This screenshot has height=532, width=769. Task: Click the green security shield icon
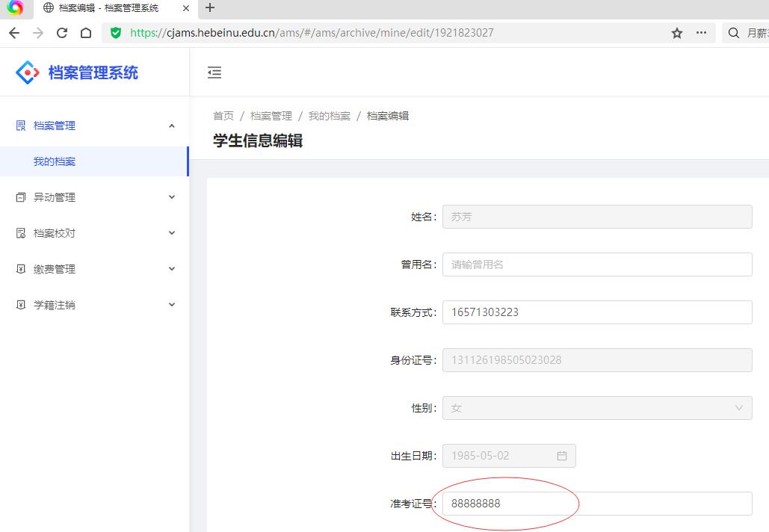pos(116,33)
